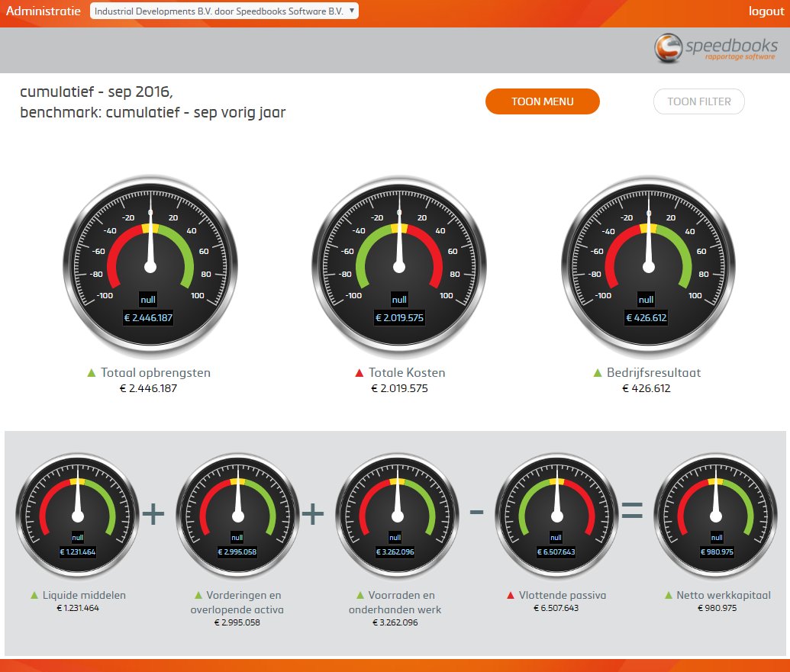This screenshot has width=790, height=672.
Task: Toggle the green arrow next to Totaal opbrengsten
Action: point(92,373)
